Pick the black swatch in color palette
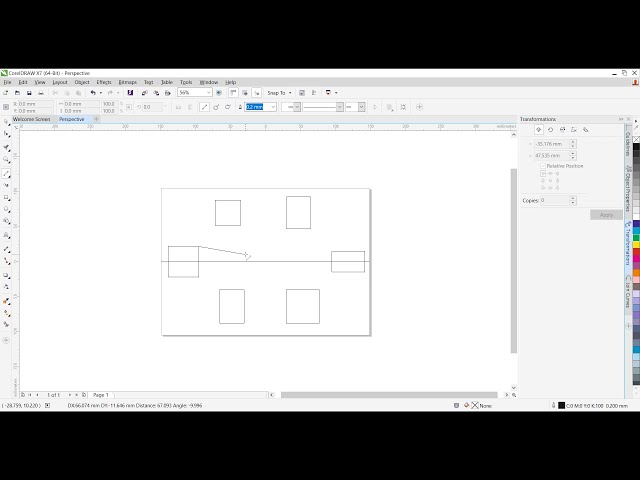640x480 pixels. [636, 147]
